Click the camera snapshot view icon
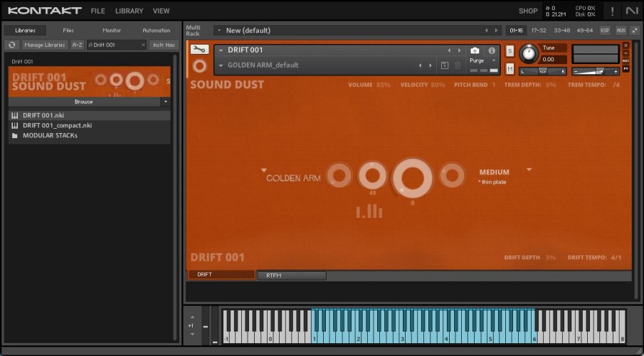This screenshot has width=644, height=356. [475, 51]
